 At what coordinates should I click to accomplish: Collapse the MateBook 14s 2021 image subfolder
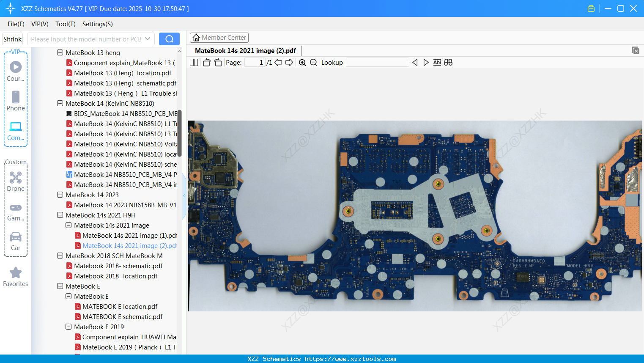[x=69, y=225]
